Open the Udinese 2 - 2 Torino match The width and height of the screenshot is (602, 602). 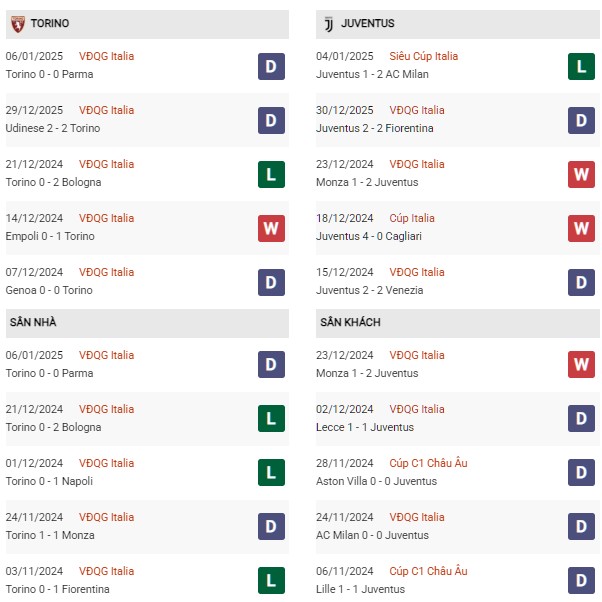coord(53,128)
